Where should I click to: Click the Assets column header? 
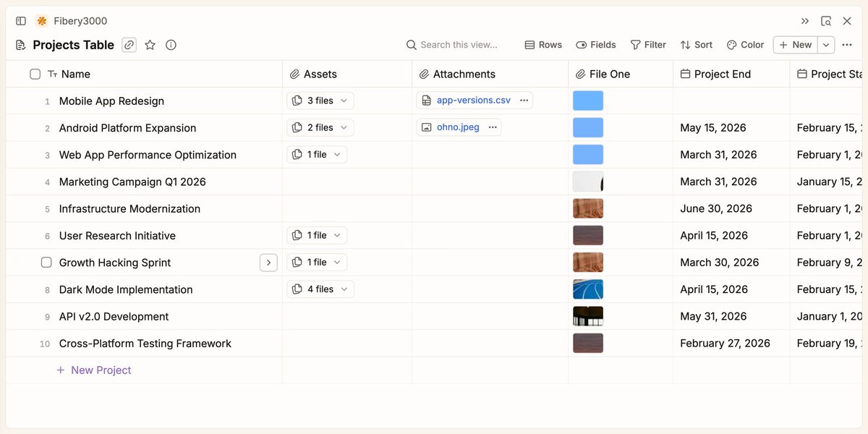pos(347,74)
